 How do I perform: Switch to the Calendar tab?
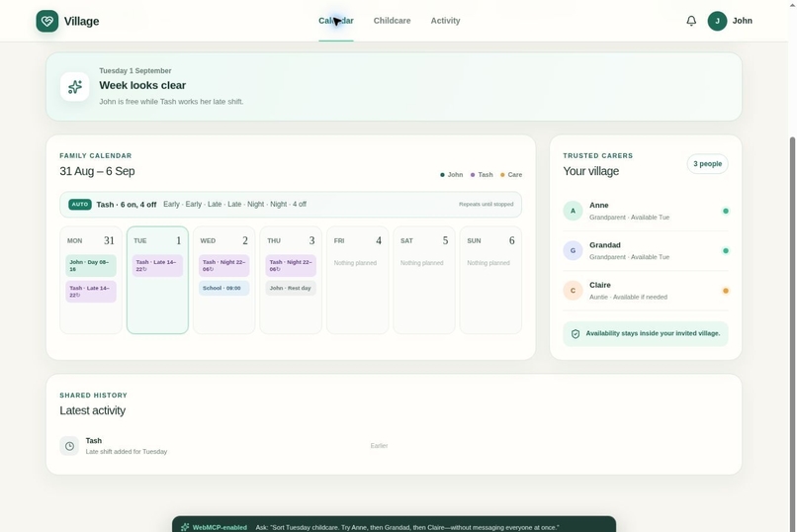(x=336, y=21)
